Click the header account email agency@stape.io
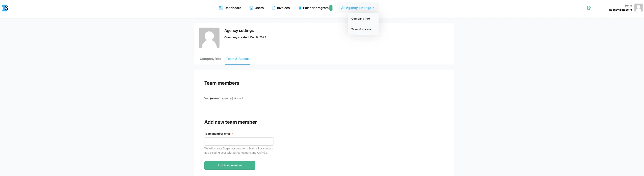Viewport: 644px width, 176px height. (x=621, y=10)
